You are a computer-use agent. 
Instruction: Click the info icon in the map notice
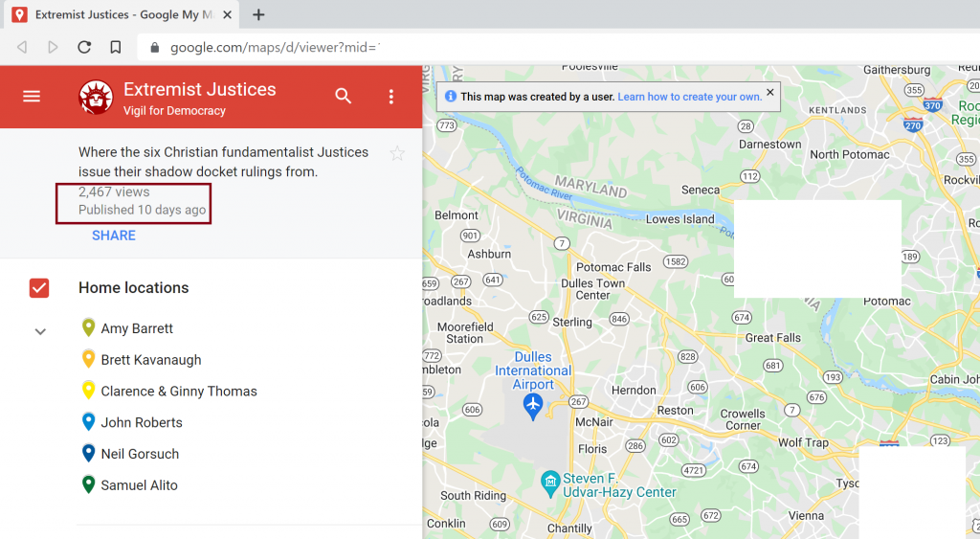[x=450, y=97]
